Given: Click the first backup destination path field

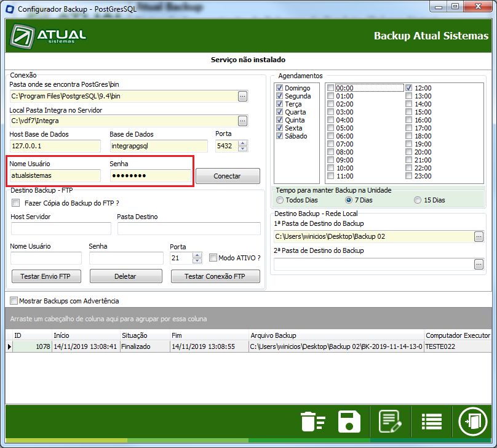Looking at the screenshot, I should (x=374, y=236).
